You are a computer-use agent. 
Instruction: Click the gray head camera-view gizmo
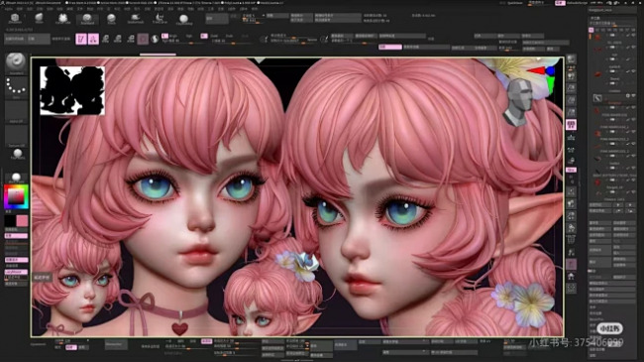point(519,102)
